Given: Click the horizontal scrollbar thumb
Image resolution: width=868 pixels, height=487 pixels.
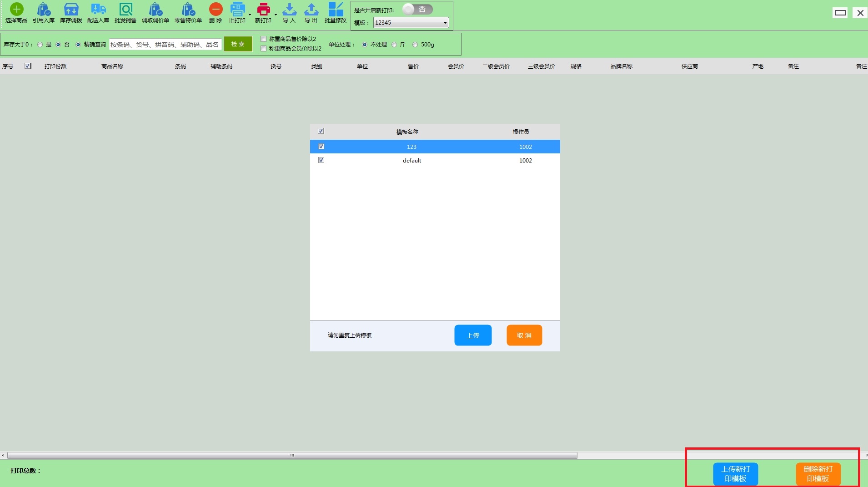Looking at the screenshot, I should pyautogui.click(x=292, y=455).
